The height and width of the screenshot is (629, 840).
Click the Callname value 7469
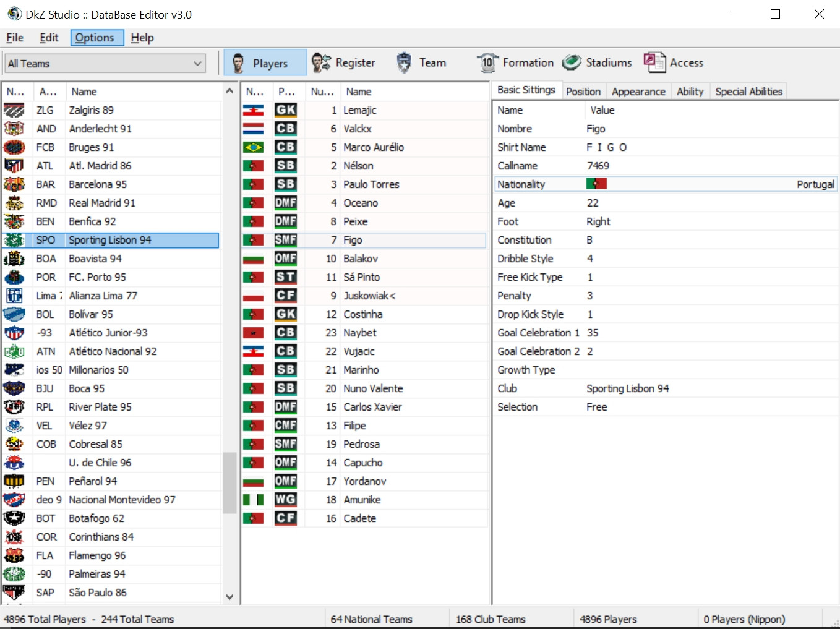598,166
